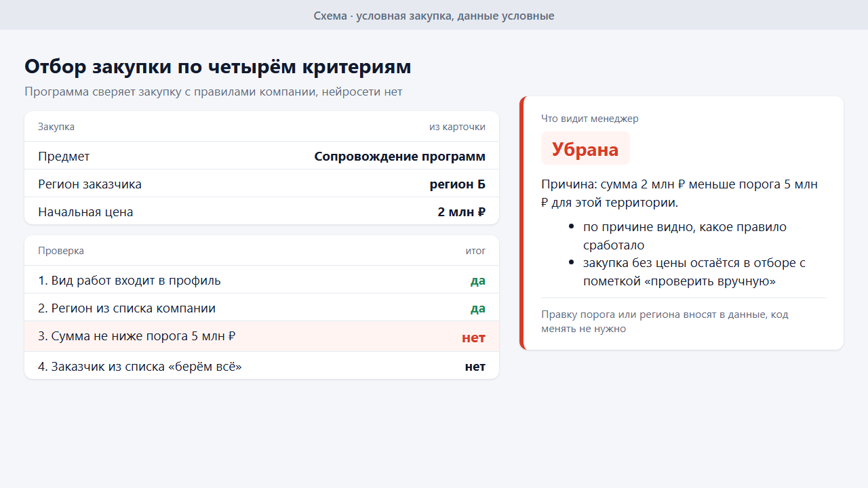Click the criterion «4. Заказчик из списка «берём всё»»
Viewport: 868px width, 488px height.
coord(140,367)
